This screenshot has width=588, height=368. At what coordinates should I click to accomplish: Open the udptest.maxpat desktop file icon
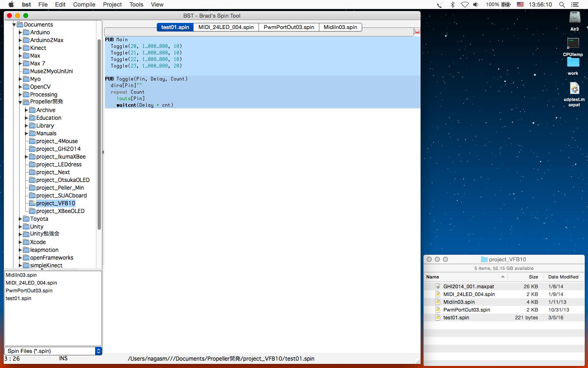point(574,89)
